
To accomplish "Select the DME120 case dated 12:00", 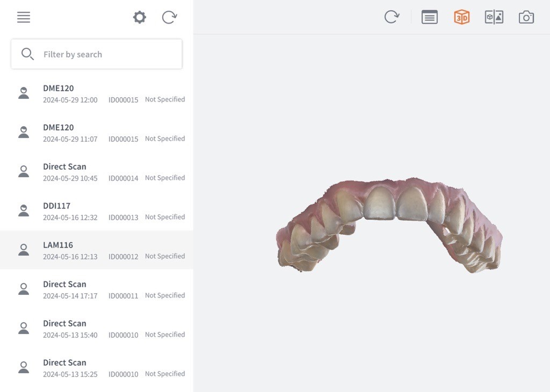I will click(x=97, y=93).
